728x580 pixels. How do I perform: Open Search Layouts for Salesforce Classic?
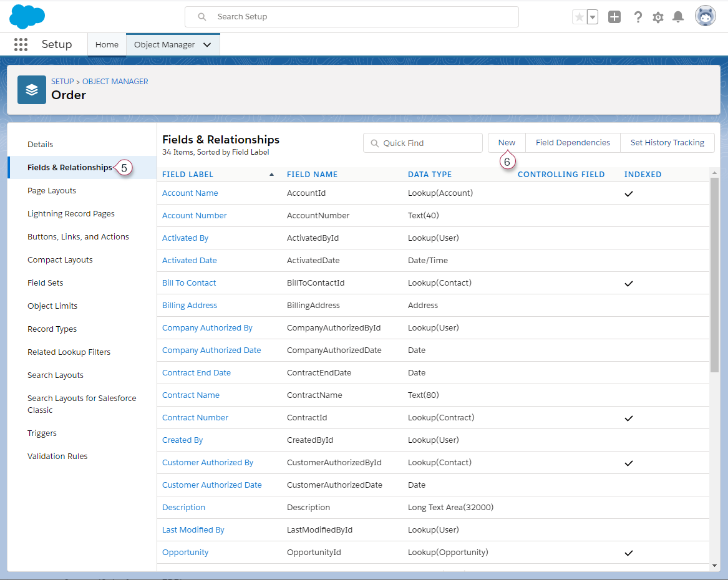[82, 404]
